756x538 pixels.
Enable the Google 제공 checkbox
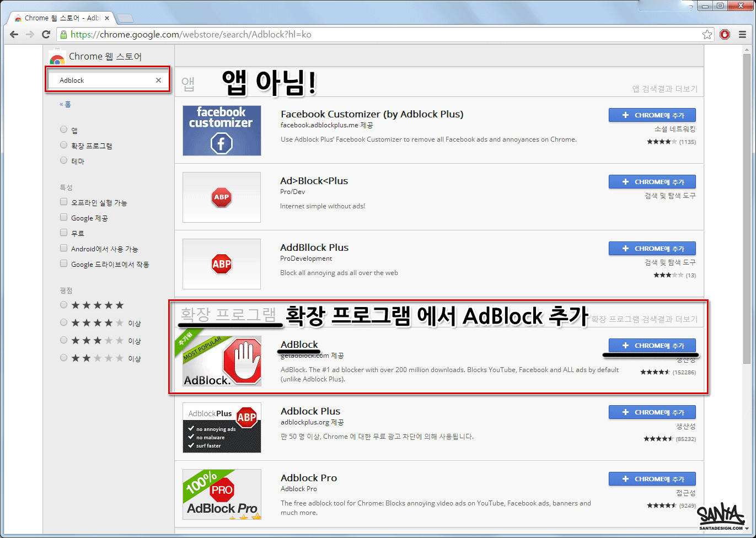coord(64,217)
